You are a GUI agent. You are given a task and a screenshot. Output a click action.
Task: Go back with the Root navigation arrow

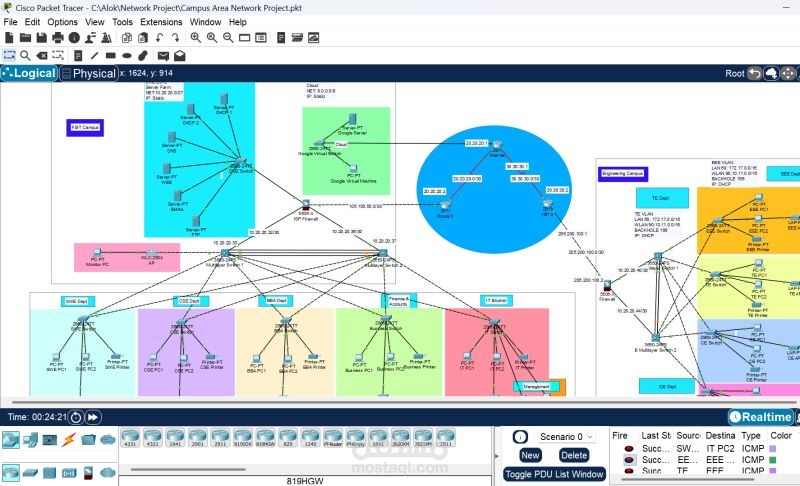pyautogui.click(x=754, y=73)
